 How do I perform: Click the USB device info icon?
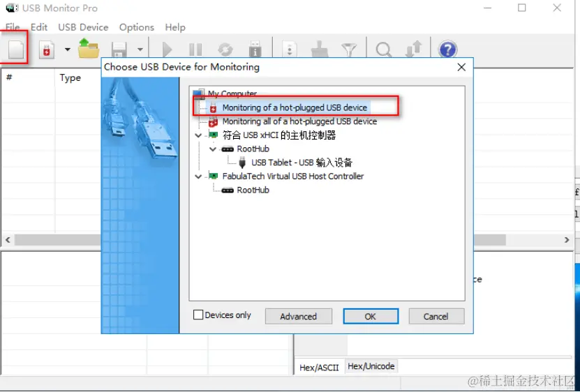click(255, 50)
